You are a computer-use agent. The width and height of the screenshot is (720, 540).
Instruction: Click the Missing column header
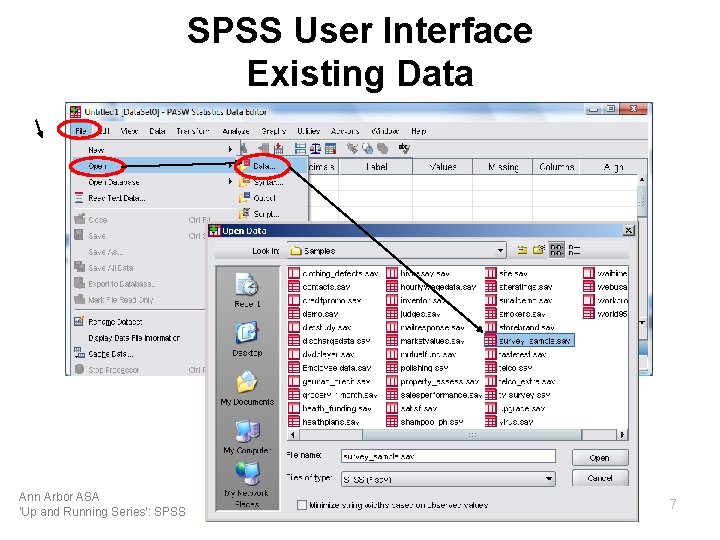point(503,167)
